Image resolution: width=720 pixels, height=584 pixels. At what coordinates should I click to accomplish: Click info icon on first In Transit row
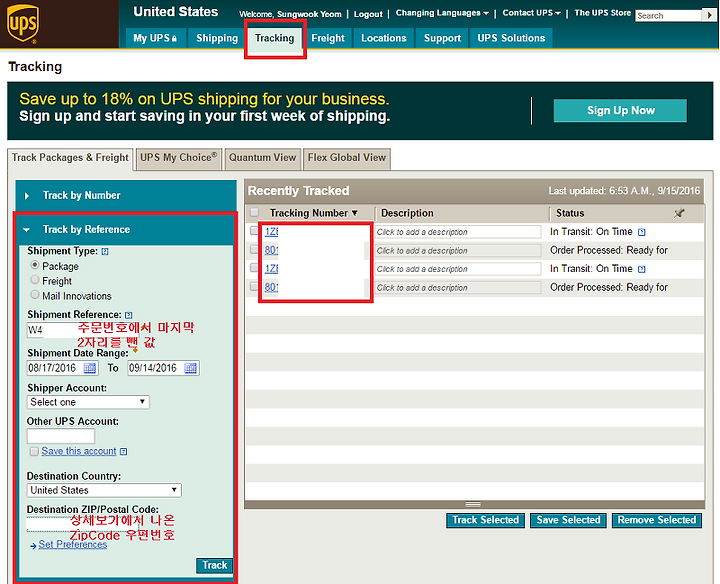coord(641,232)
